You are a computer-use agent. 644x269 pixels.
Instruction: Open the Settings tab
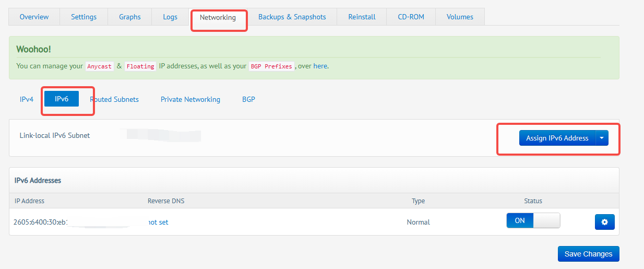point(84,17)
